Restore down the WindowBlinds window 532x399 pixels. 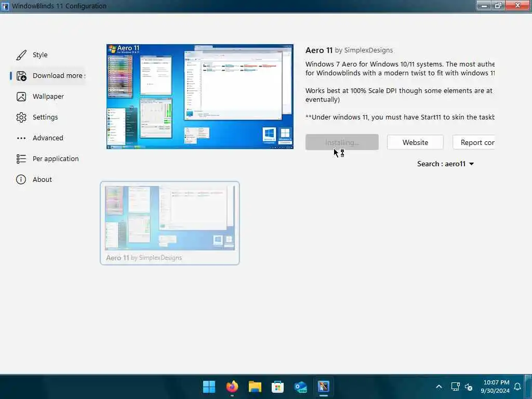[498, 6]
